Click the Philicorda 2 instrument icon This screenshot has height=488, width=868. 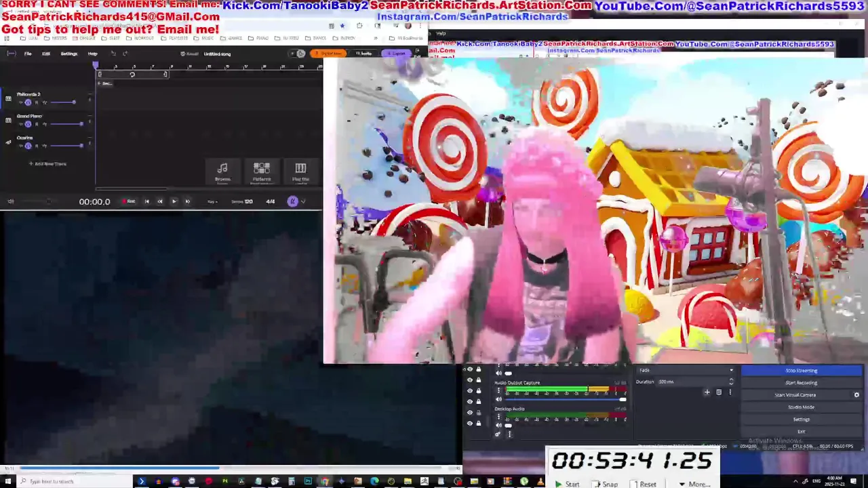point(8,98)
